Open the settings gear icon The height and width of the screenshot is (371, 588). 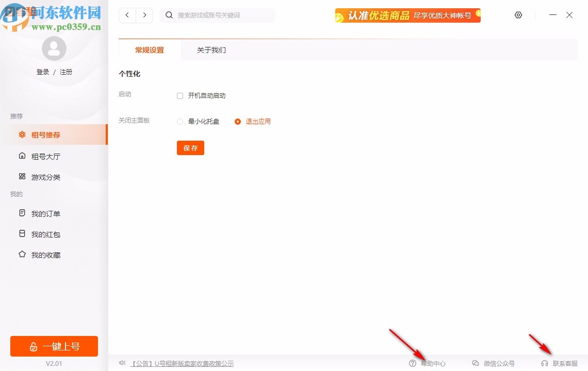(518, 15)
